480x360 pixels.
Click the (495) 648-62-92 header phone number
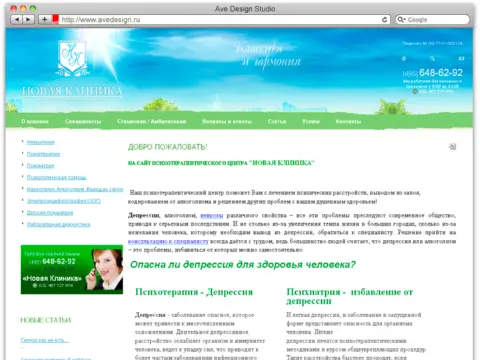coord(432,73)
